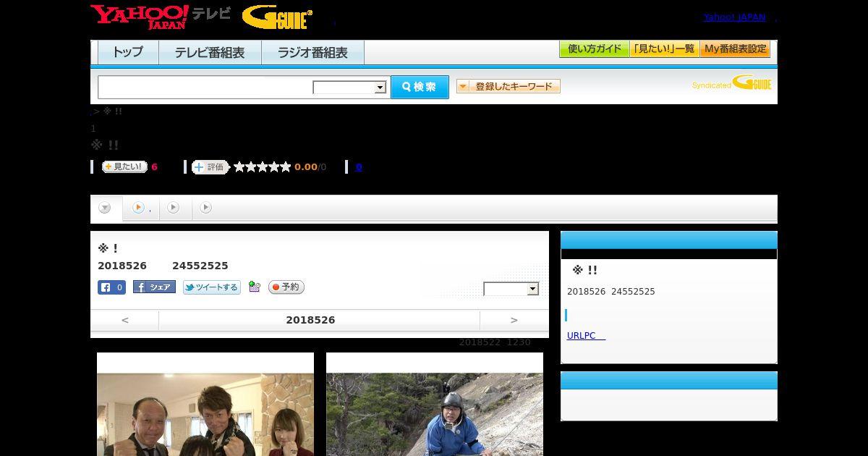Open the rock climber photo thumbnail
868x456 pixels.
(x=435, y=404)
